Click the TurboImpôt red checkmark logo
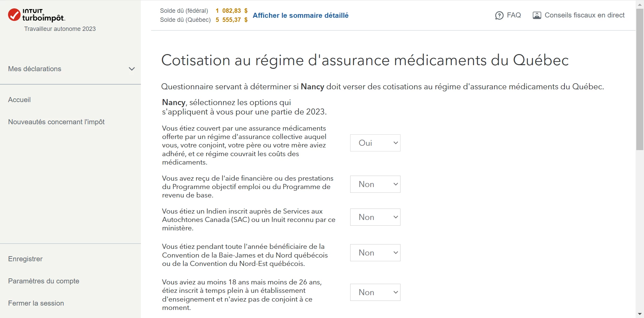644x318 pixels. point(14,15)
